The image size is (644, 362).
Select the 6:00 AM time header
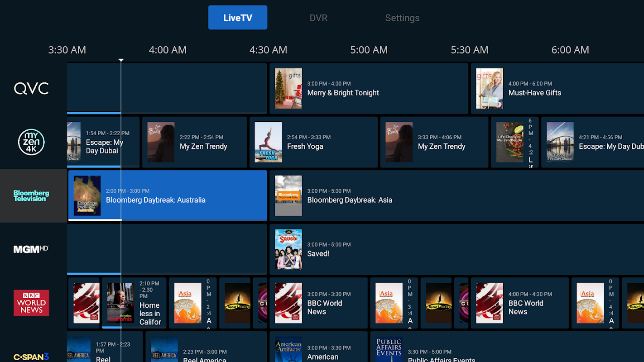(570, 50)
